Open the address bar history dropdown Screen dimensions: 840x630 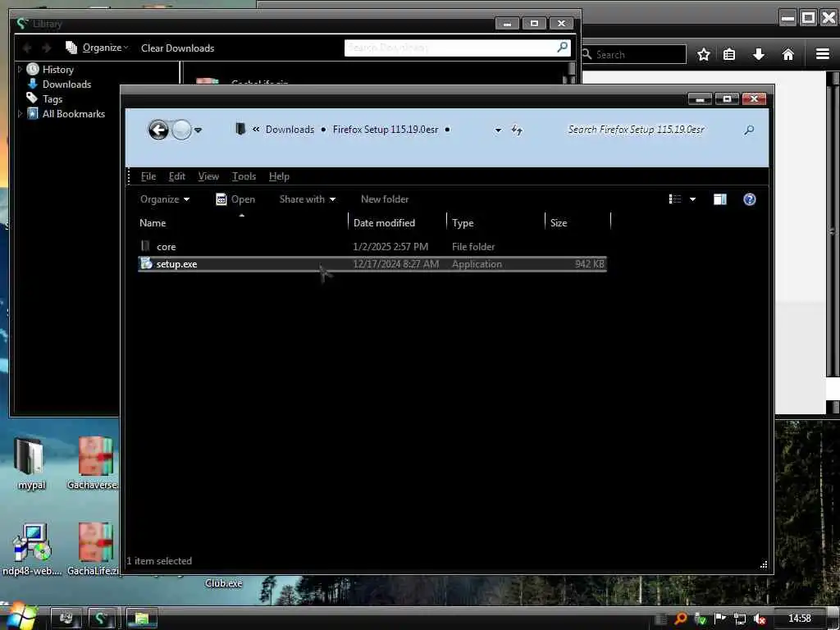(x=498, y=130)
